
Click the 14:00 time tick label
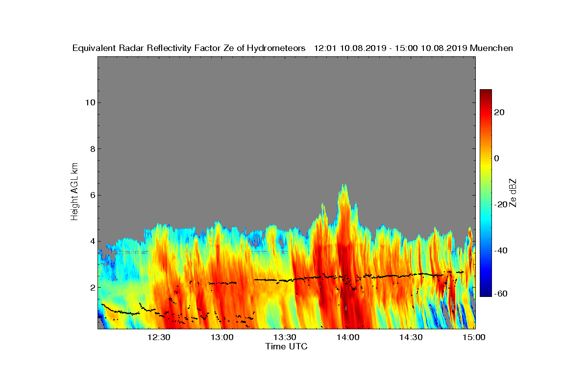point(348,337)
